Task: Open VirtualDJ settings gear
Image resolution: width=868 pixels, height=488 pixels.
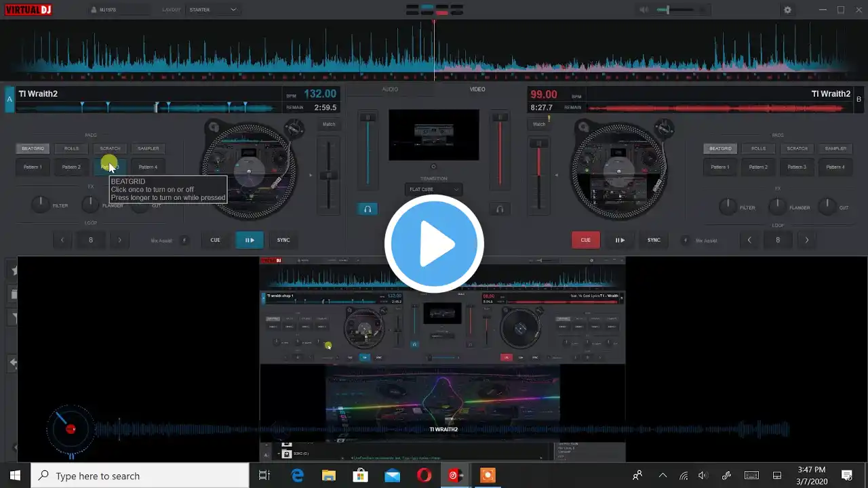Action: pos(787,9)
